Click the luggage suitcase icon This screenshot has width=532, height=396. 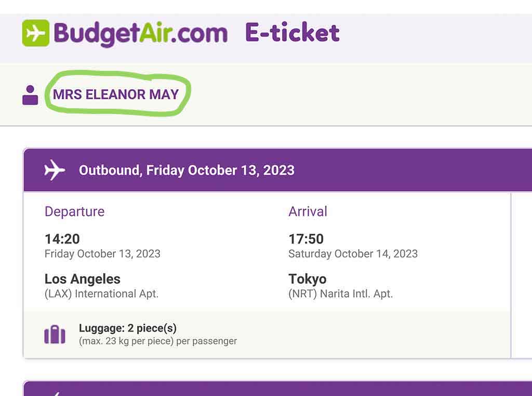[x=55, y=334]
